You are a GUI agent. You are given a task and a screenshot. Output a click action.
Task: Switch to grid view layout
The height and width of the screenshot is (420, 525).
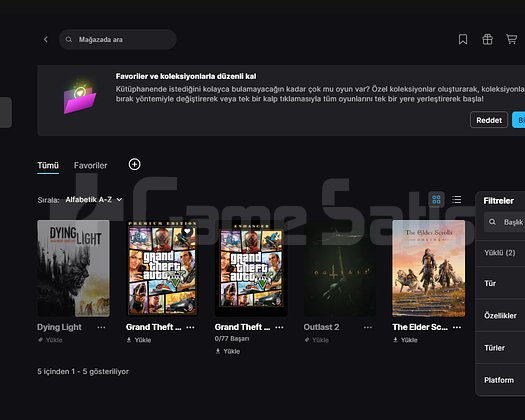436,200
